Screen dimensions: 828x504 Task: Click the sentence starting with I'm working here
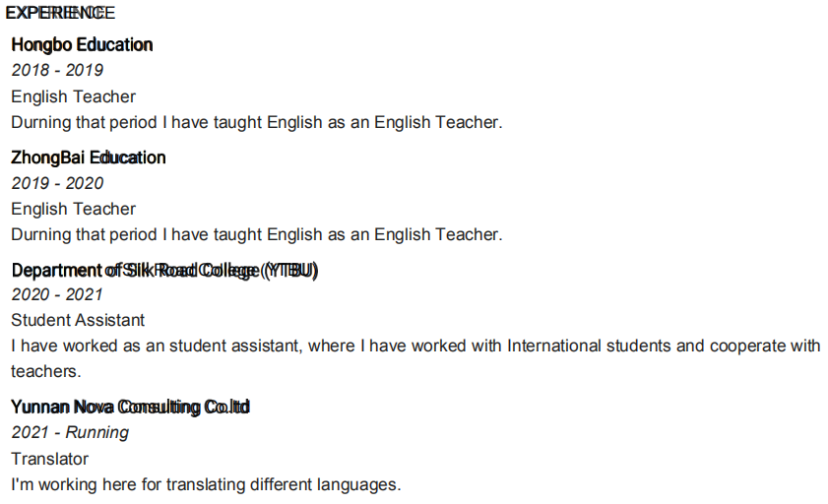point(206,484)
